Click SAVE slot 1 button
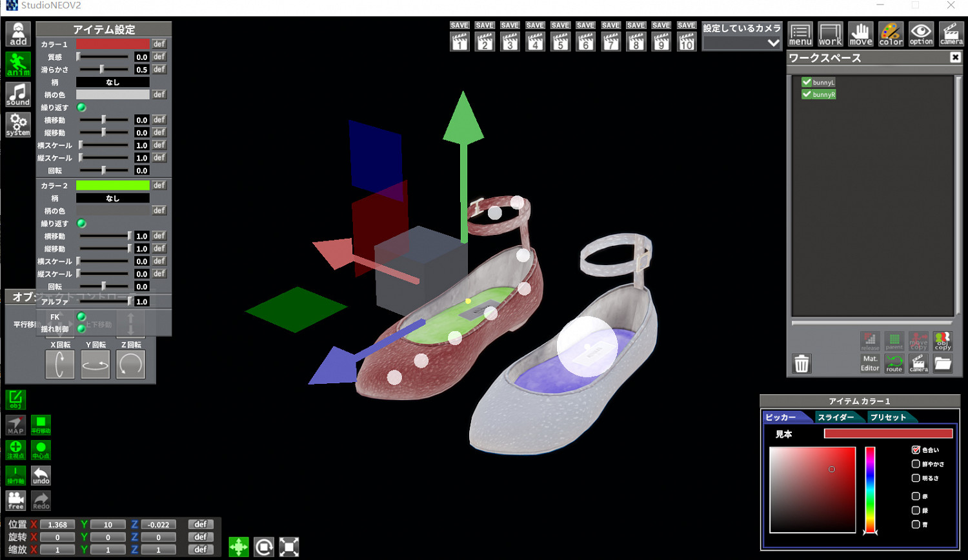This screenshot has height=560, width=968. click(459, 37)
